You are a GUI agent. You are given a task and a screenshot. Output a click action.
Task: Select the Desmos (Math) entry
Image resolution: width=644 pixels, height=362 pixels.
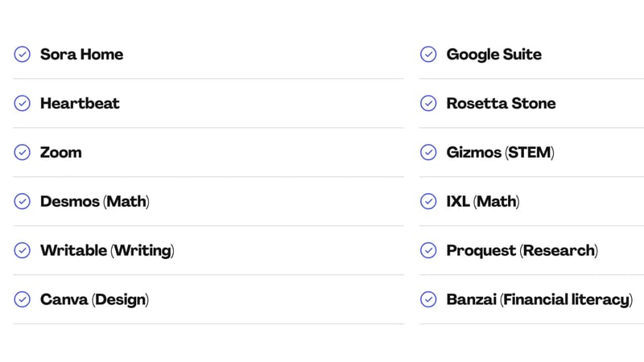click(x=95, y=202)
